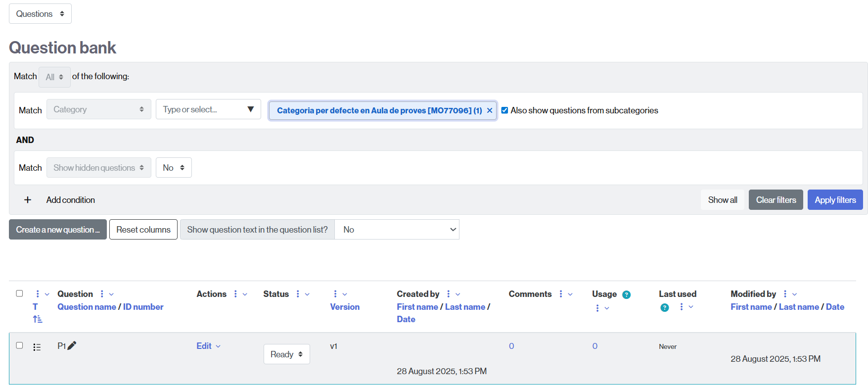Expand the Question column chevron menu
Viewport: 868px width, 388px height.
111,294
